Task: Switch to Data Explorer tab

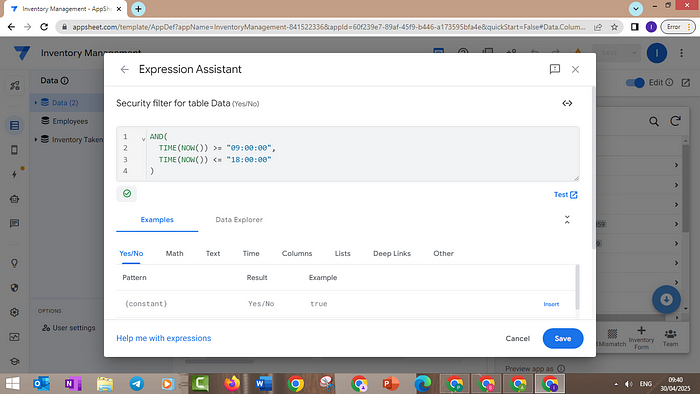Action: click(x=239, y=220)
